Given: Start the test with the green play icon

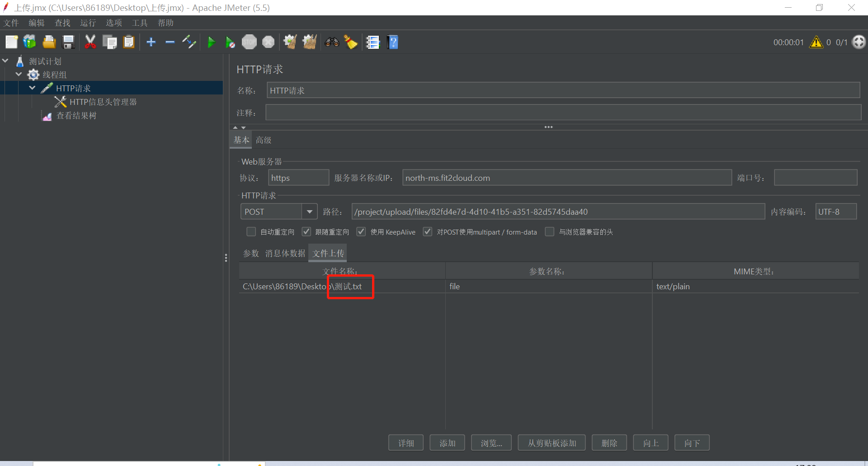Looking at the screenshot, I should coord(211,42).
